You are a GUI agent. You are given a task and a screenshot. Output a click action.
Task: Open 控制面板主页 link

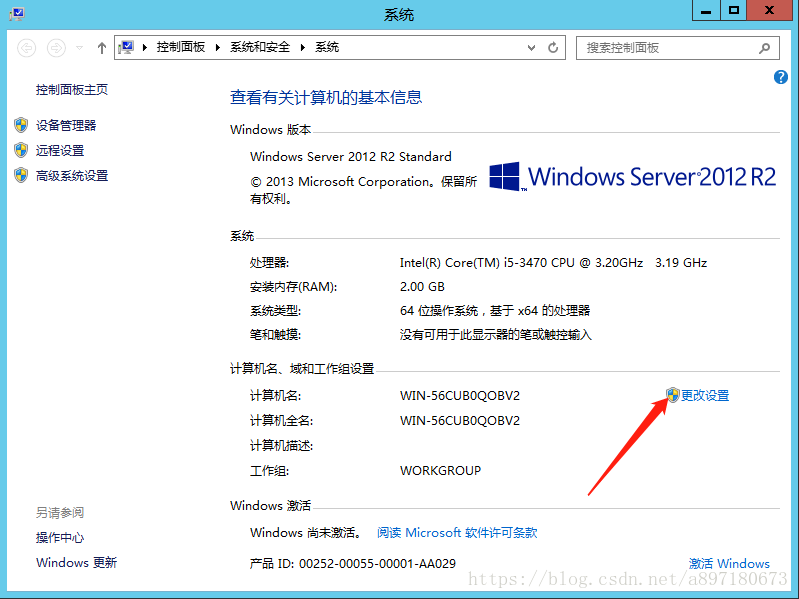pyautogui.click(x=72, y=90)
